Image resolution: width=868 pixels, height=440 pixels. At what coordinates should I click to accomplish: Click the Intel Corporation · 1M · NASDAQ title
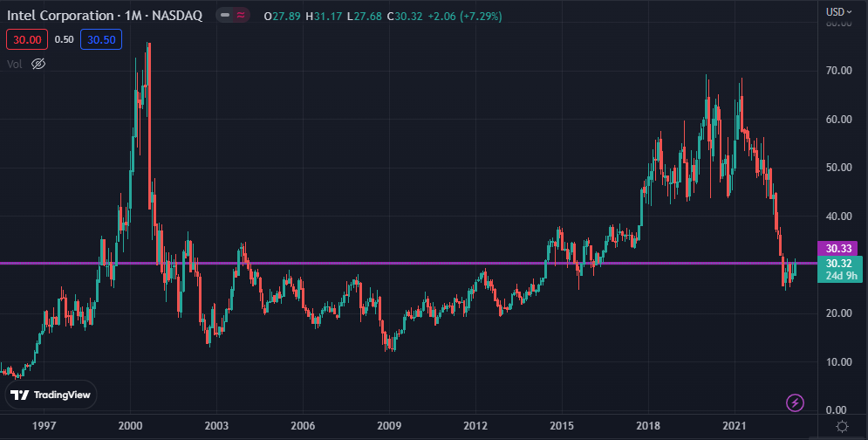[105, 16]
